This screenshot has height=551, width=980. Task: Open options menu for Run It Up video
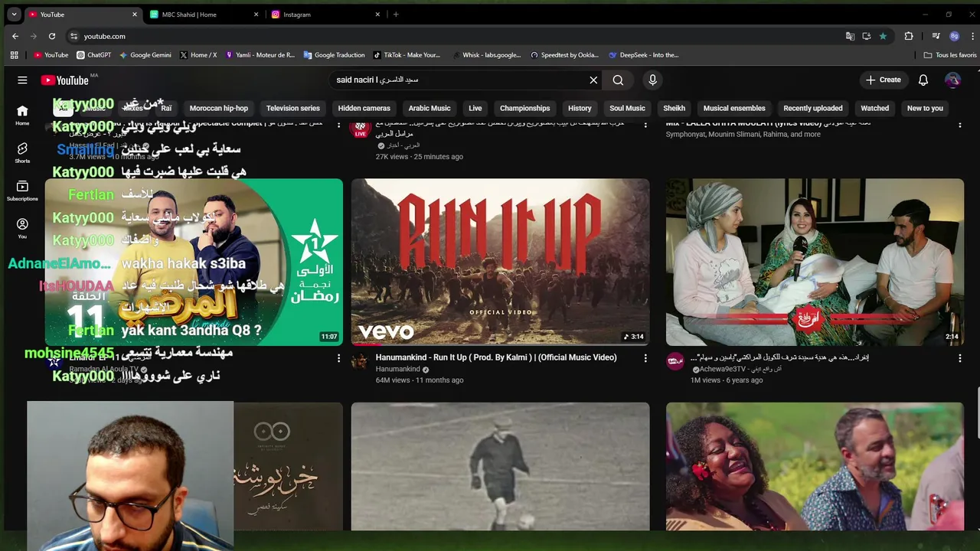pos(645,357)
